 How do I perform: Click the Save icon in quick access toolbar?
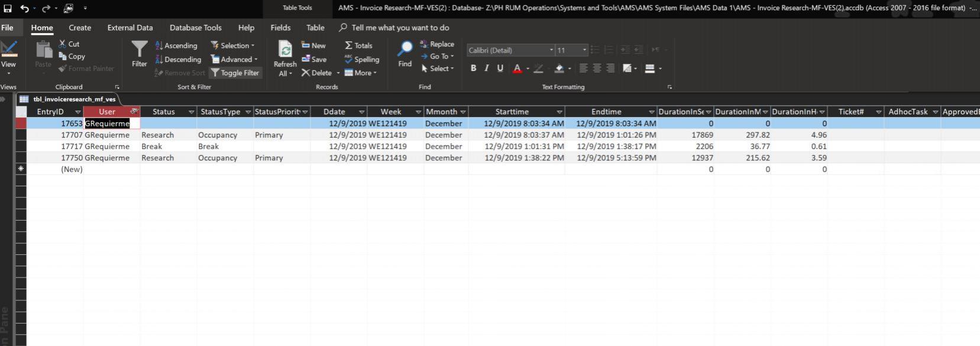(8, 8)
